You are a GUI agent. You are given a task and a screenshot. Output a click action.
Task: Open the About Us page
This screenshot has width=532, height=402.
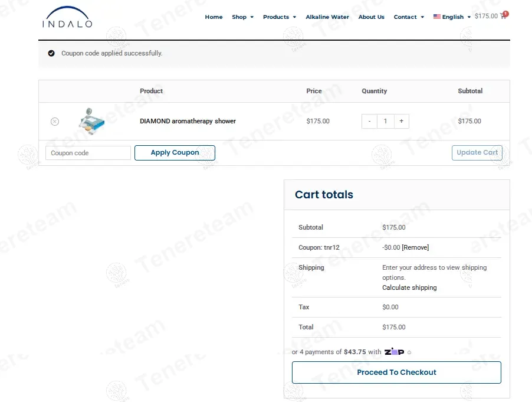(x=371, y=17)
